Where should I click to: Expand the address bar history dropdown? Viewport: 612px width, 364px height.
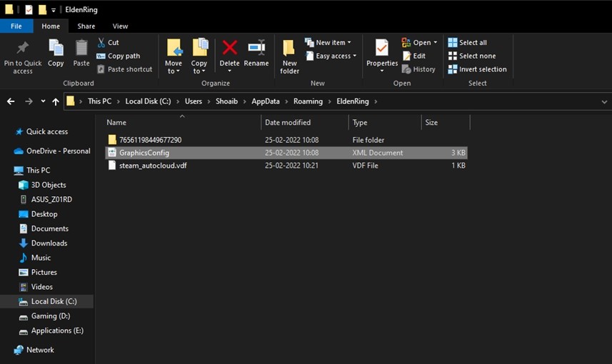(x=604, y=102)
